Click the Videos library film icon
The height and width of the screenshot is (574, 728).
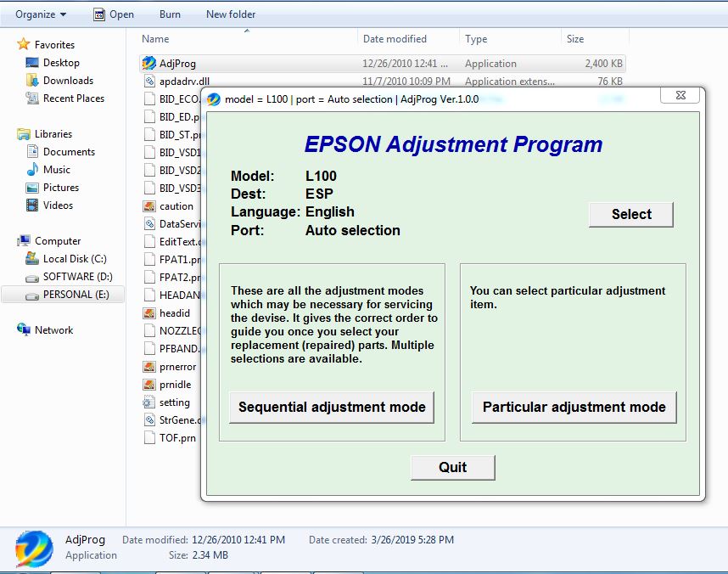coord(32,205)
